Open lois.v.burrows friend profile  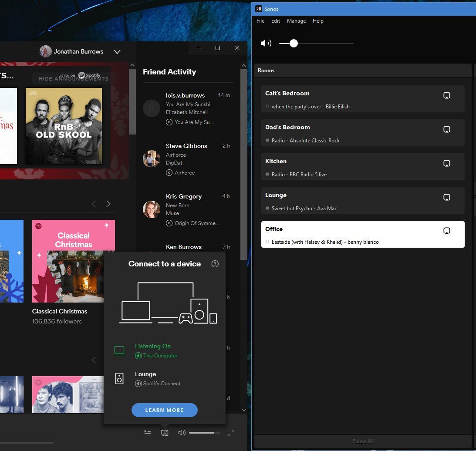pyautogui.click(x=185, y=95)
